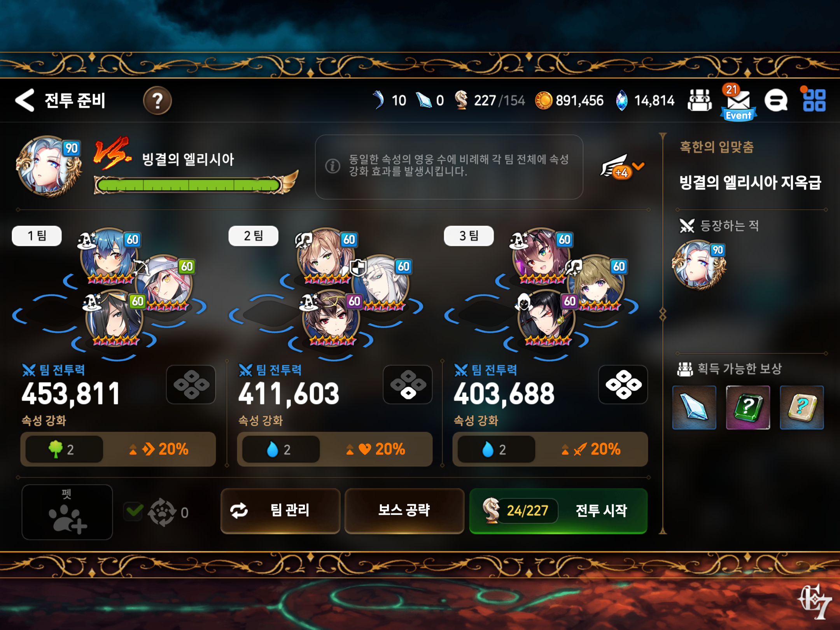Select team 2 formation icon

point(408,384)
